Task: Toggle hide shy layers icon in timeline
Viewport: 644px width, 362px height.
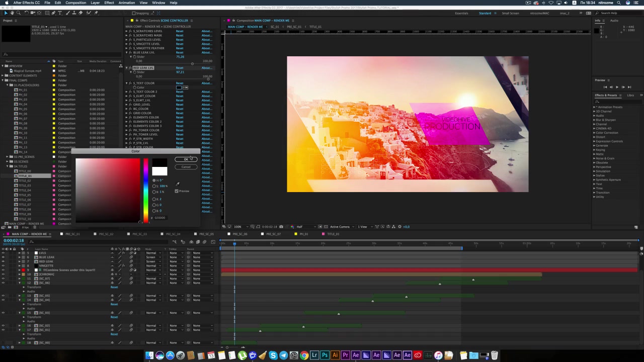Action: [x=191, y=242]
